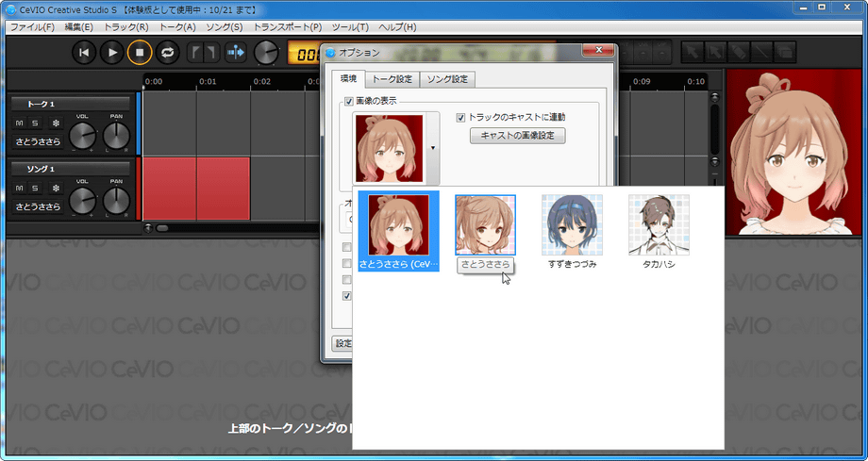
Task: Click the 設定 button at the dialog bottom
Action: click(342, 343)
